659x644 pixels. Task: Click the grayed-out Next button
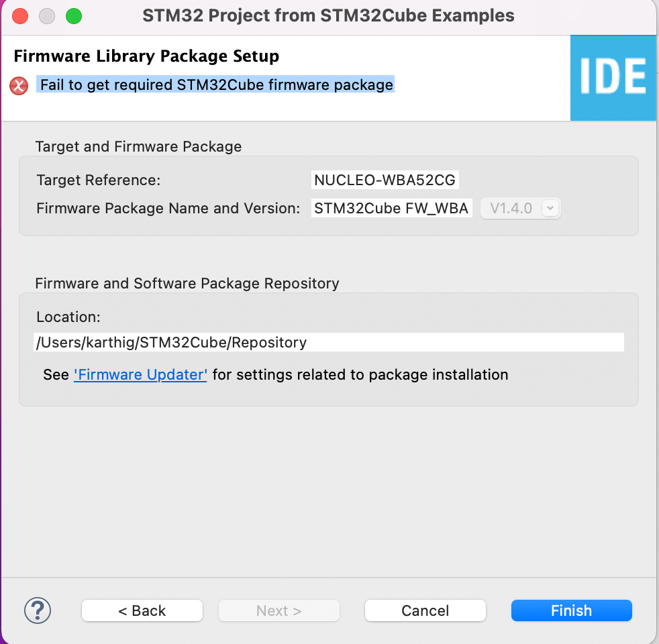278,610
